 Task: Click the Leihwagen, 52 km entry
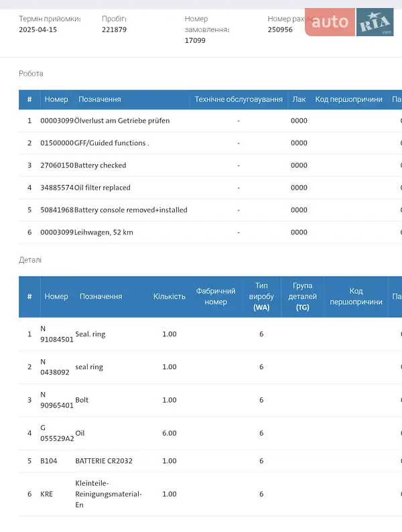click(x=104, y=232)
